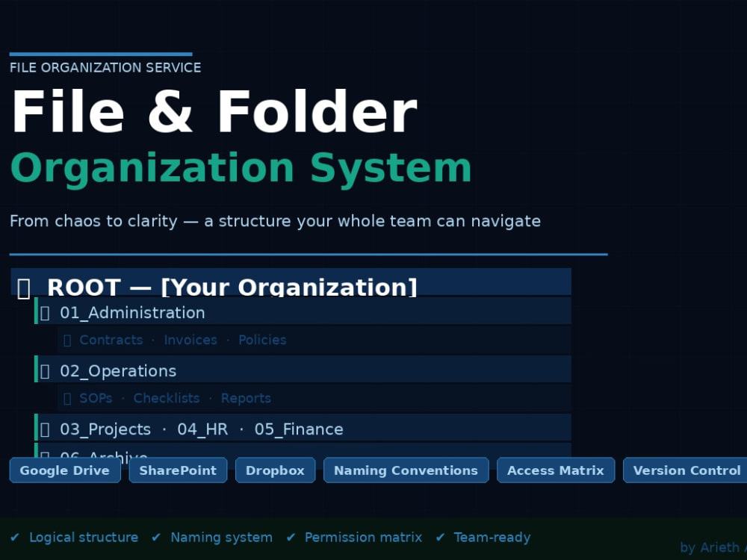This screenshot has width=747, height=560.
Task: Click the folder icon beside SOPs
Action: coord(67,398)
